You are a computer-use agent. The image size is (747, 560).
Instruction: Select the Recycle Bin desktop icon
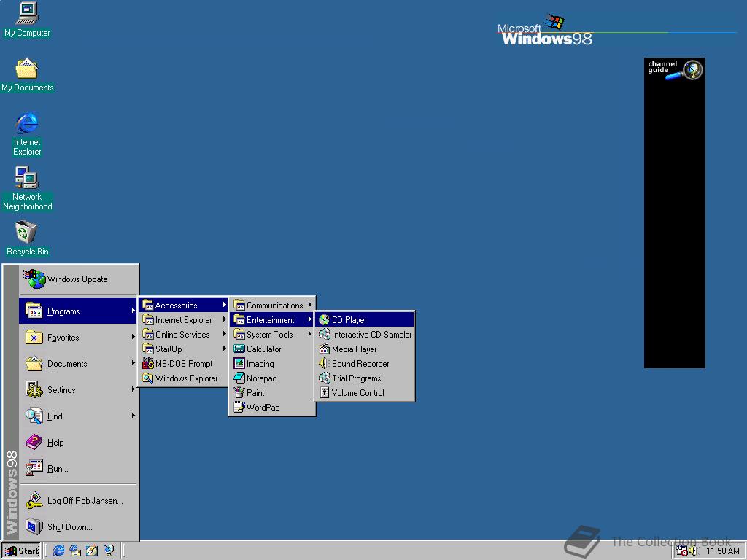[27, 238]
